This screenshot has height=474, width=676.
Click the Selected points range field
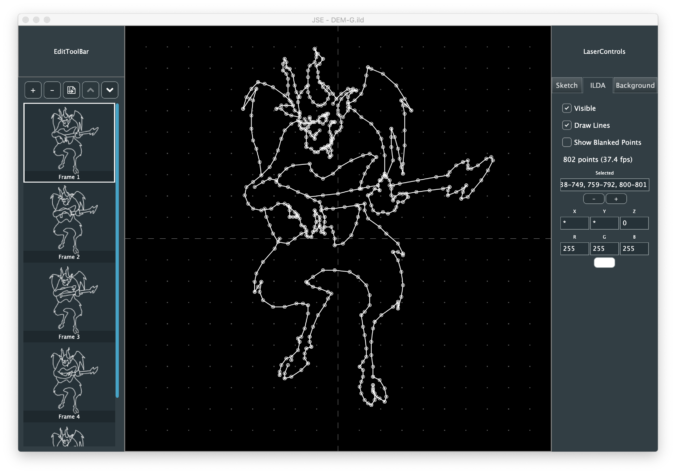(x=604, y=184)
